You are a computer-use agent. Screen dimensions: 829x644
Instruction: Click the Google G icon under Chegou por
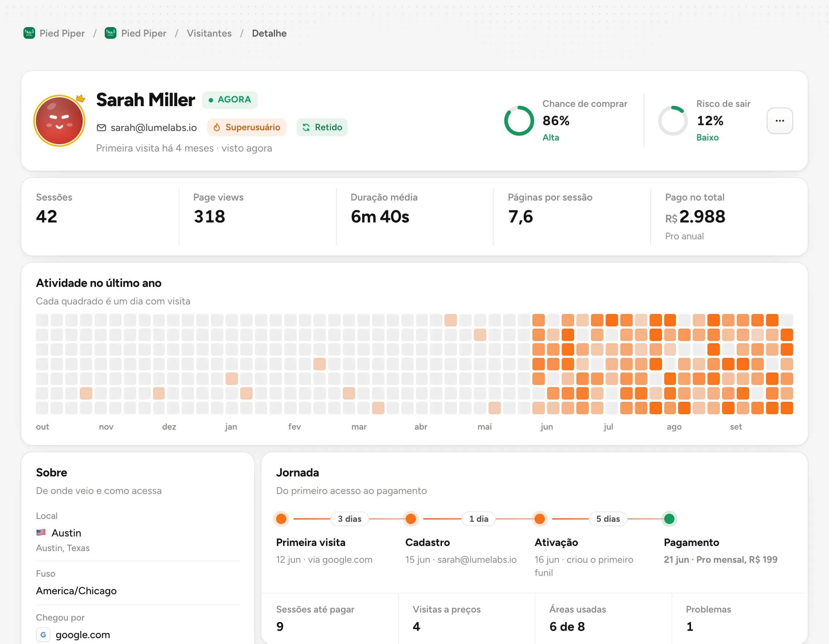(x=43, y=634)
